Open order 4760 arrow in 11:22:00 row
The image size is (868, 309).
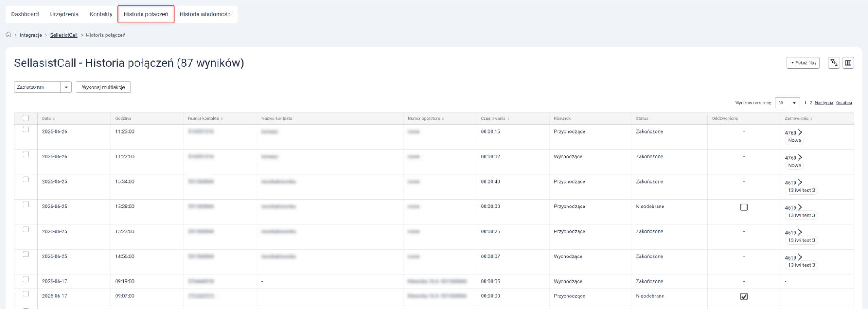(800, 158)
